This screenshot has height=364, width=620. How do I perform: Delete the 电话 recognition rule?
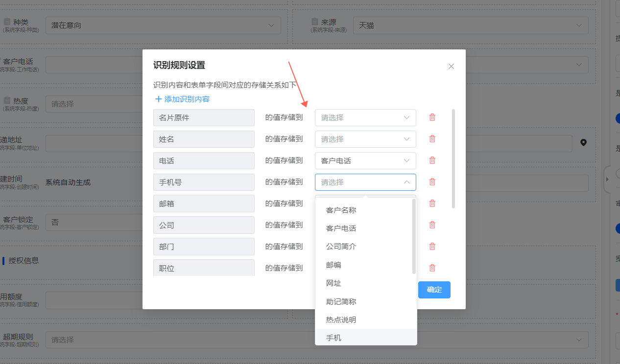[x=432, y=160]
